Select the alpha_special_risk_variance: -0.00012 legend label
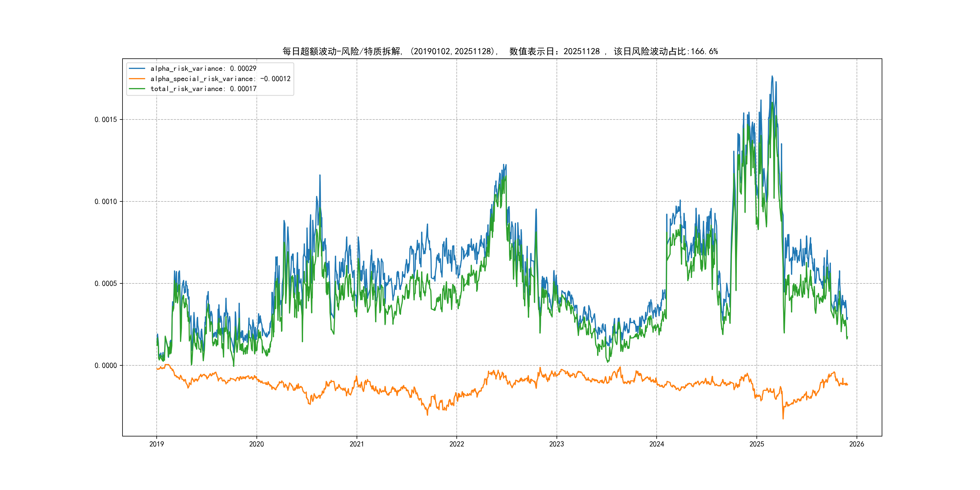 coord(220,79)
